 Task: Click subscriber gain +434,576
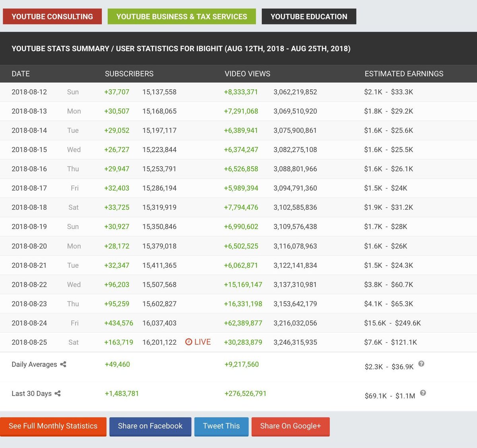pyautogui.click(x=118, y=323)
